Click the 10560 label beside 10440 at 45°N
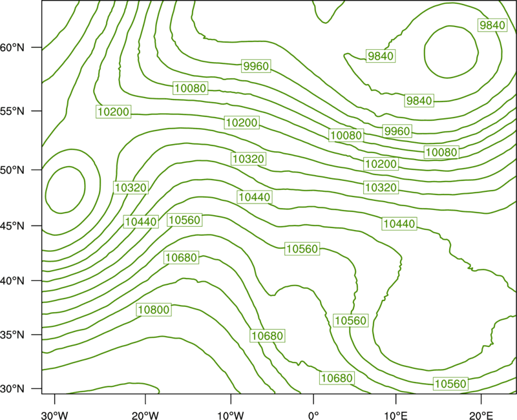 (x=184, y=220)
